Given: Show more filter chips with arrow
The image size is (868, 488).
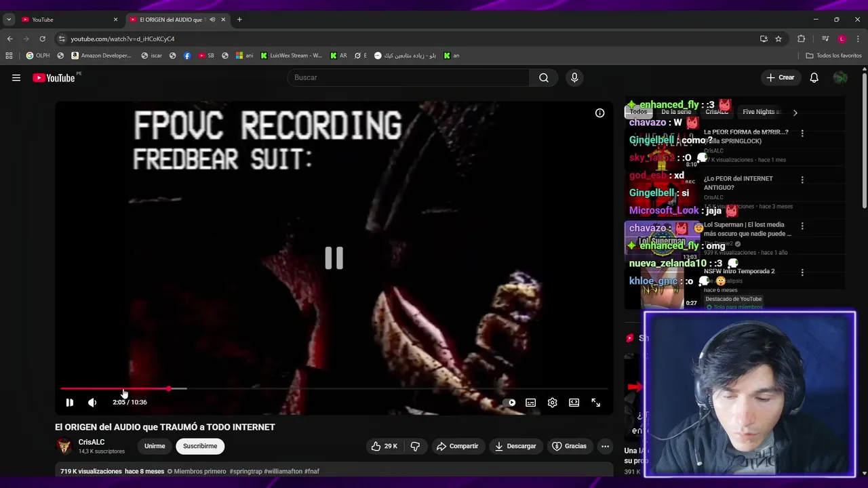Looking at the screenshot, I should click(795, 113).
